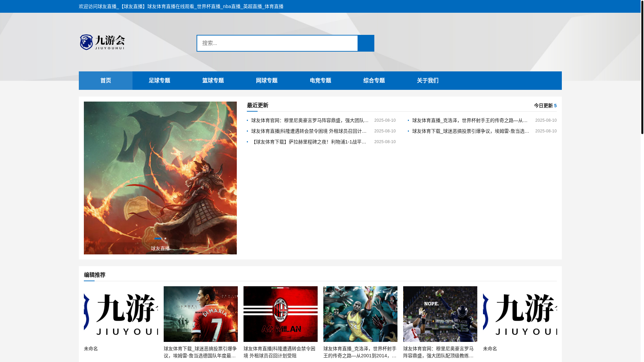Image resolution: width=644 pixels, height=362 pixels.
Task: Open the 关于我们 menu item
Action: point(428,80)
